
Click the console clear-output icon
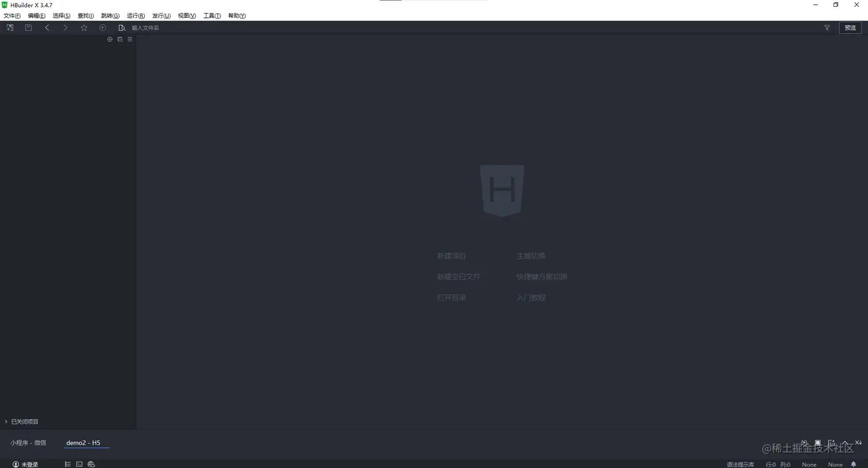pyautogui.click(x=831, y=443)
